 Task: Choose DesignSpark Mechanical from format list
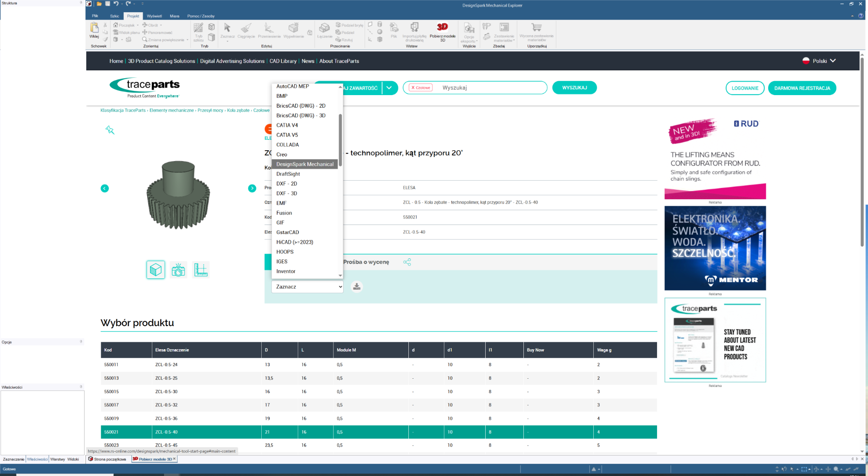click(305, 164)
